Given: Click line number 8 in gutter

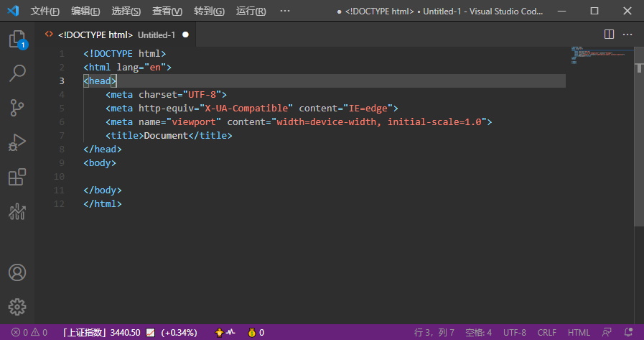Looking at the screenshot, I should 62,150.
